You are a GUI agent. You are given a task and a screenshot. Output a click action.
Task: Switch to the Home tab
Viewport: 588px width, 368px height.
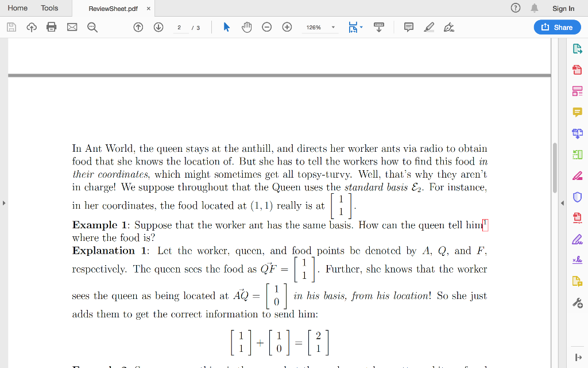[x=18, y=8]
